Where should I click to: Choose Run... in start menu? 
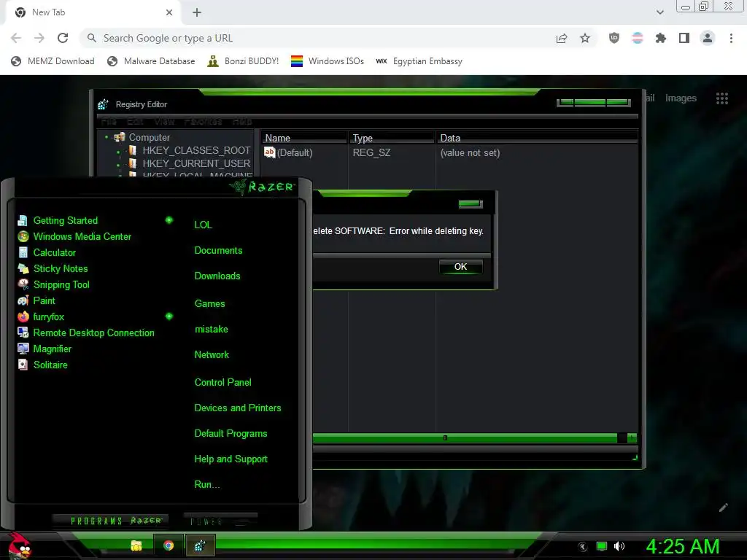point(206,485)
